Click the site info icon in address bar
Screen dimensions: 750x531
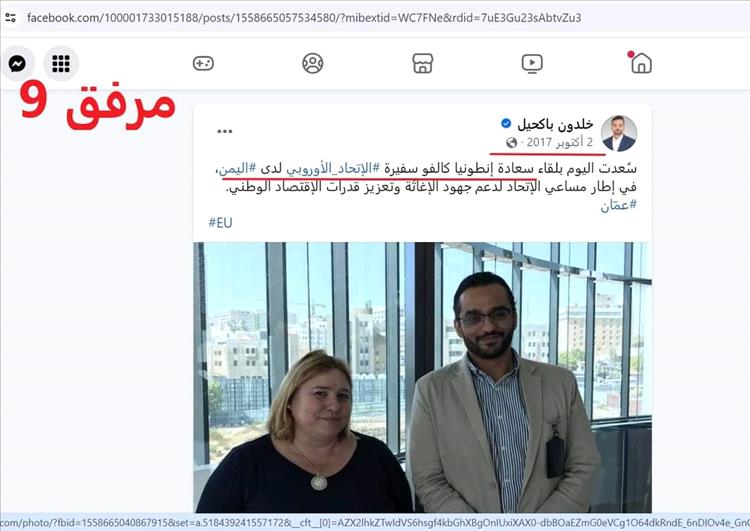click(11, 18)
